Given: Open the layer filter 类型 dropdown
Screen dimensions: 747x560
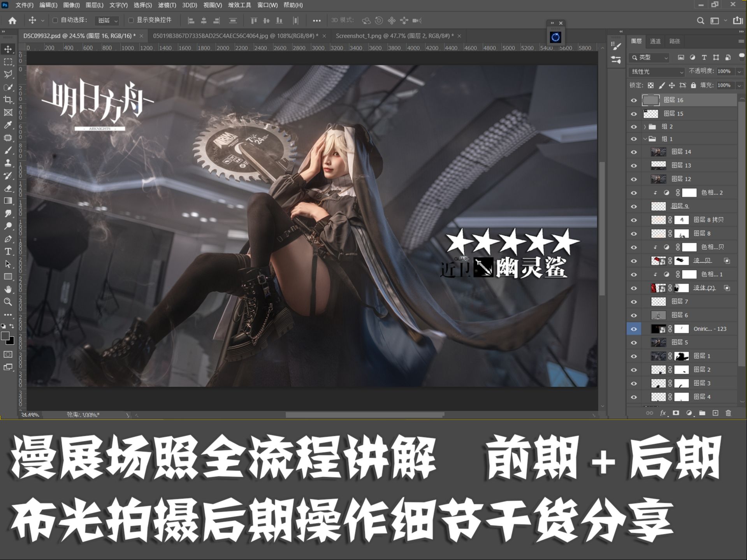Looking at the screenshot, I should (649, 58).
